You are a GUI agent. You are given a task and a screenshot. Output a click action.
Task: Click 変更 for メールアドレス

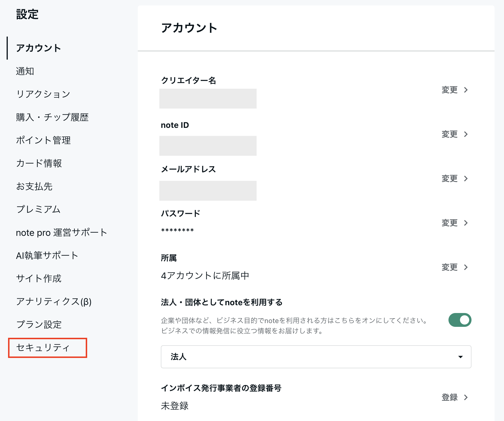click(450, 179)
